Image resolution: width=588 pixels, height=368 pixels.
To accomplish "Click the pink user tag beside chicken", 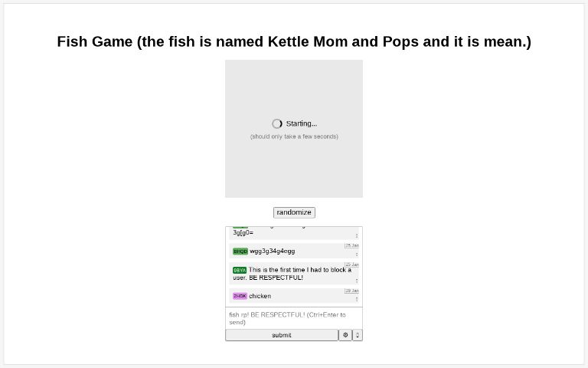I will [240, 296].
